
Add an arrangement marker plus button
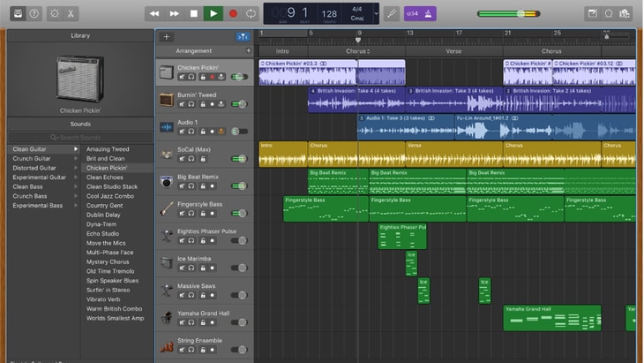(x=249, y=50)
